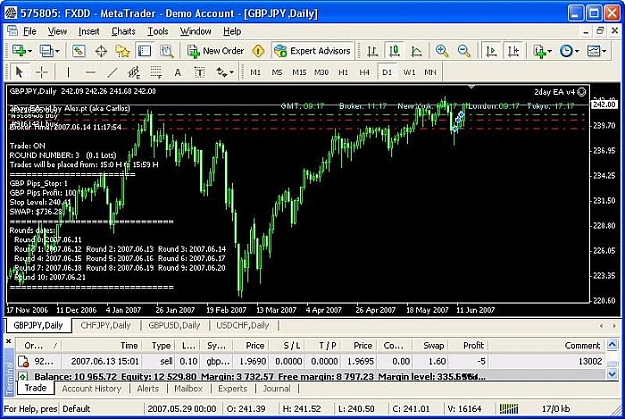Switch chart to candlesticks icon
The image size is (625, 419).
[394, 51]
